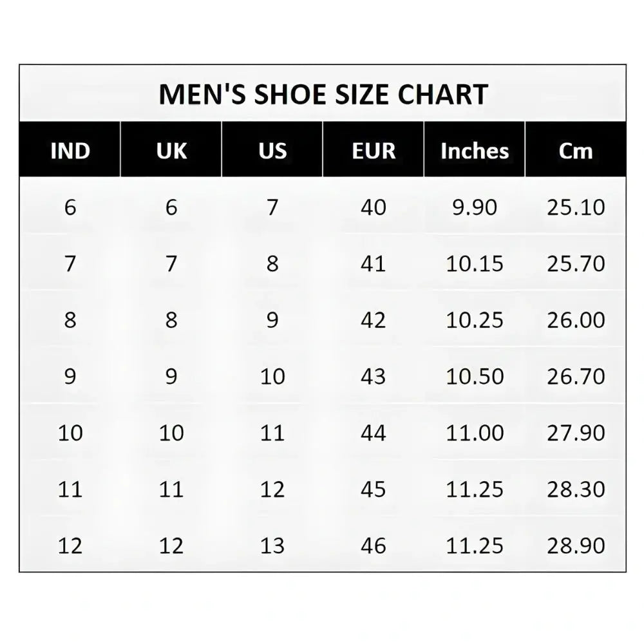
Task: Click the 11.00 inches cell
Action: tap(475, 433)
